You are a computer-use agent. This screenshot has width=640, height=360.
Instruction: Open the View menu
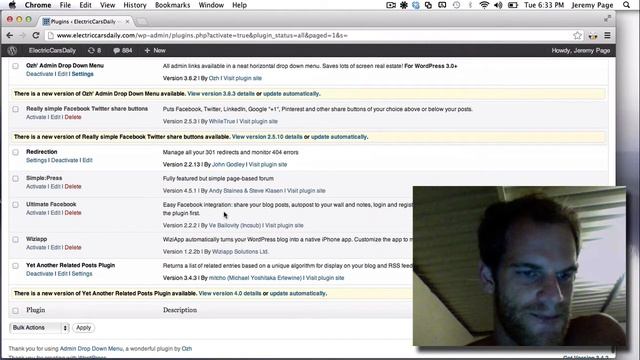click(x=107, y=5)
